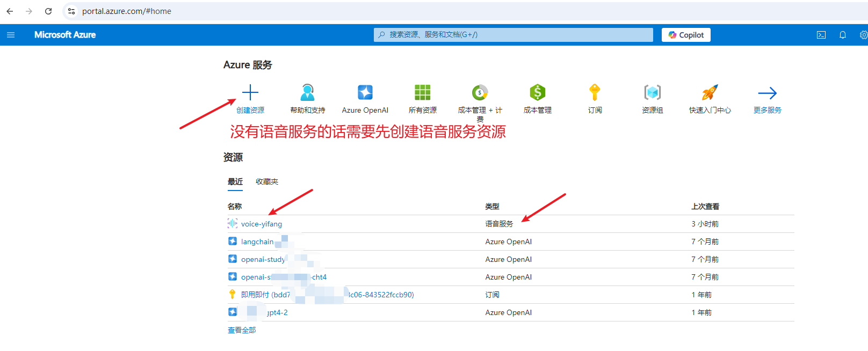Open the Cost management (成本管理) dollar icon
The height and width of the screenshot is (351, 868).
click(537, 92)
